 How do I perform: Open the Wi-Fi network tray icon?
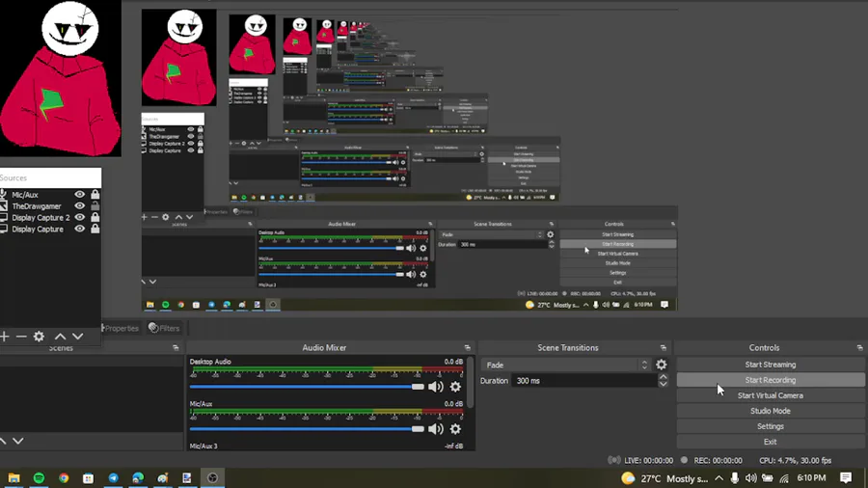[784, 478]
